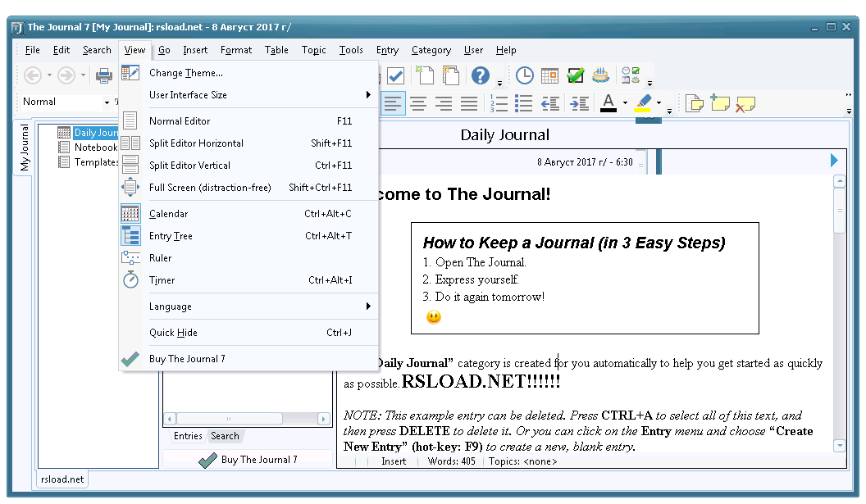Open the File menu

tap(33, 50)
